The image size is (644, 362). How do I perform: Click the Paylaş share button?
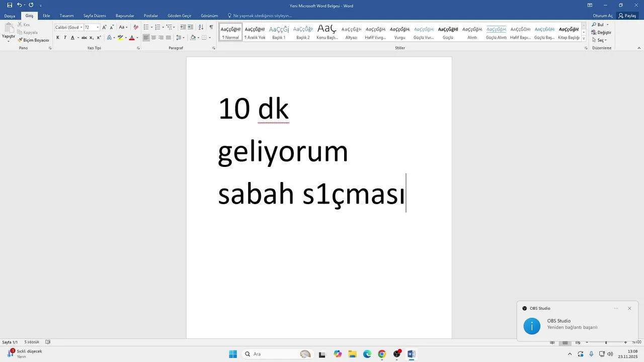click(628, 16)
